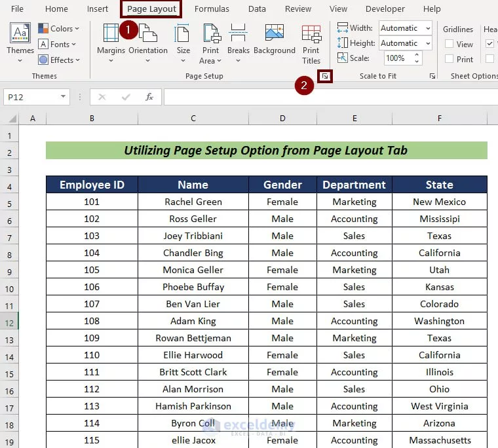Toggle the Gridlines View checkbox
The height and width of the screenshot is (448, 498).
450,44
